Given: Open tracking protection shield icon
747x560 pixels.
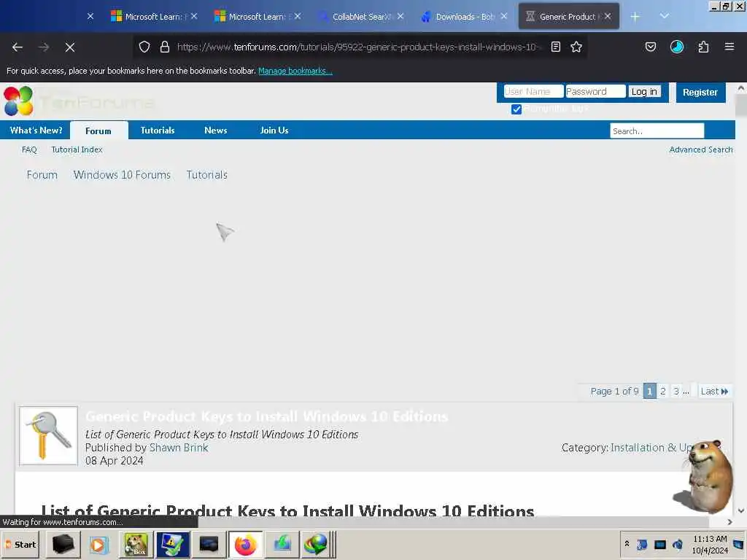Looking at the screenshot, I should point(144,47).
